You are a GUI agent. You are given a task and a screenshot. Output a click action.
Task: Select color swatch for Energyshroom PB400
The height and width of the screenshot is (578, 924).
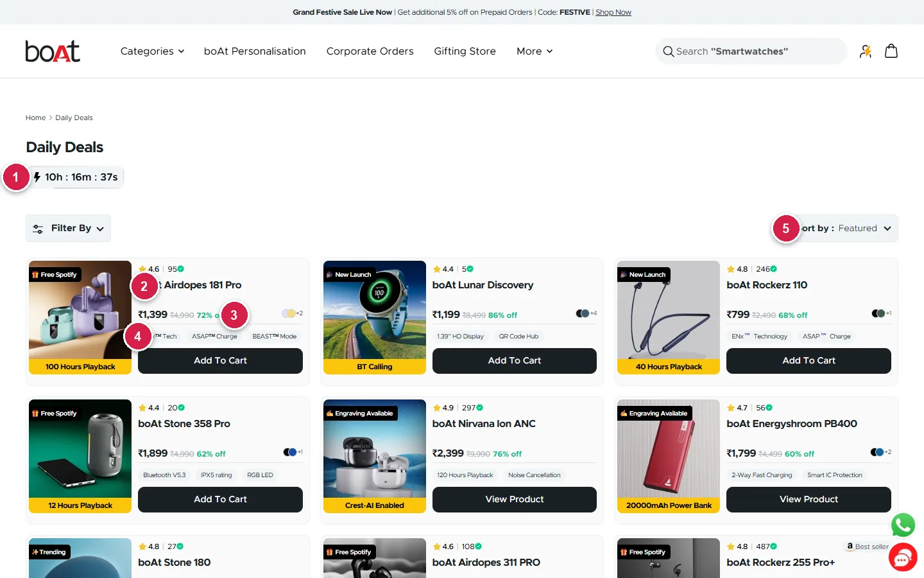point(877,452)
